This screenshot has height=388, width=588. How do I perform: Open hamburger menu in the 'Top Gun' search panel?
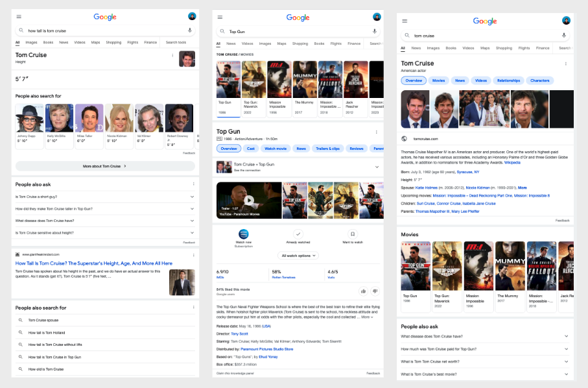pos(220,18)
